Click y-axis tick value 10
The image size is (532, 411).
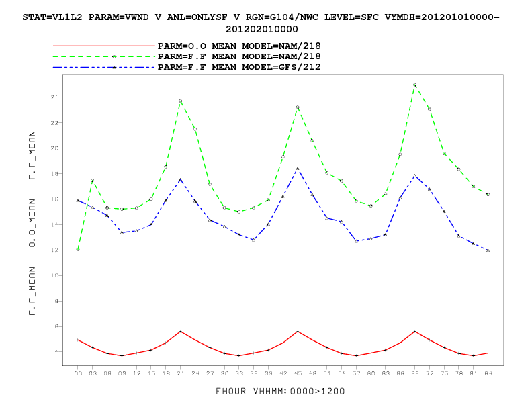point(54,276)
